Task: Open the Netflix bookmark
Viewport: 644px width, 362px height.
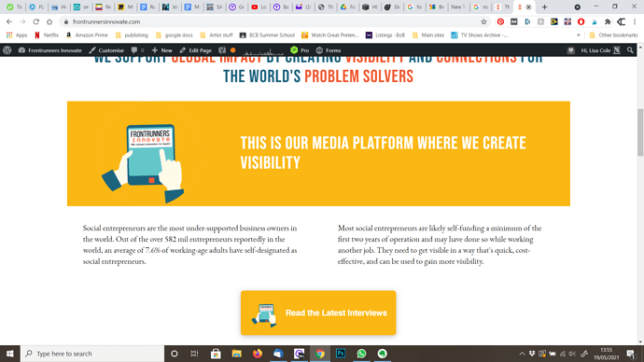Action: pos(47,35)
